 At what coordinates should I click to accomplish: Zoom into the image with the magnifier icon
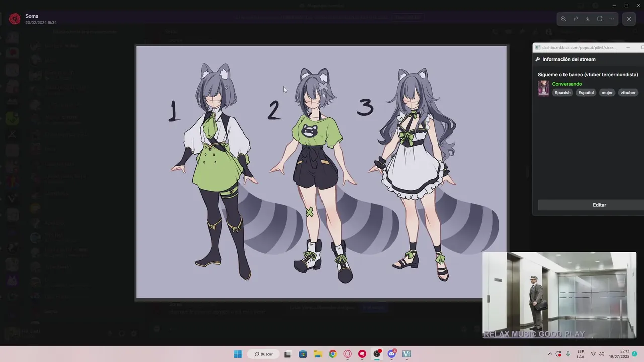(x=563, y=19)
